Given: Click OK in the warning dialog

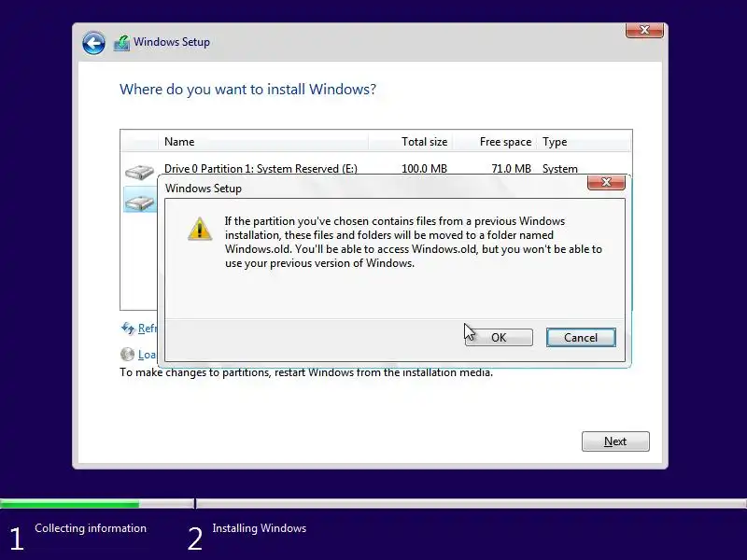Looking at the screenshot, I should tap(499, 338).
